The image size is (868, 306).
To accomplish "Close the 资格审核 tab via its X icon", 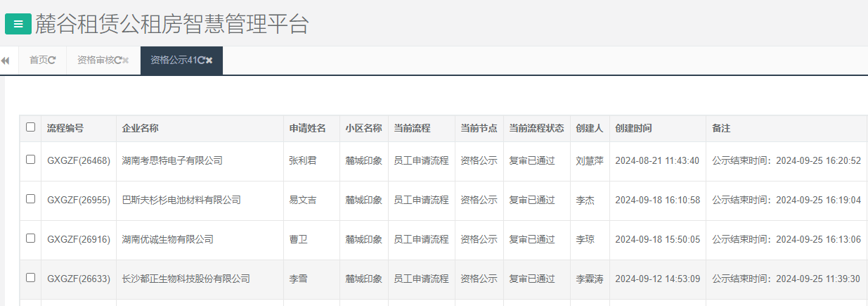I will click(125, 60).
